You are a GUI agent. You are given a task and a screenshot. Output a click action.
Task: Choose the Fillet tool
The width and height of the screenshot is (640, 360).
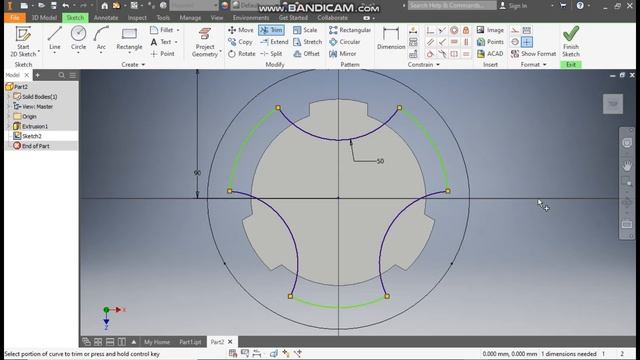point(162,30)
